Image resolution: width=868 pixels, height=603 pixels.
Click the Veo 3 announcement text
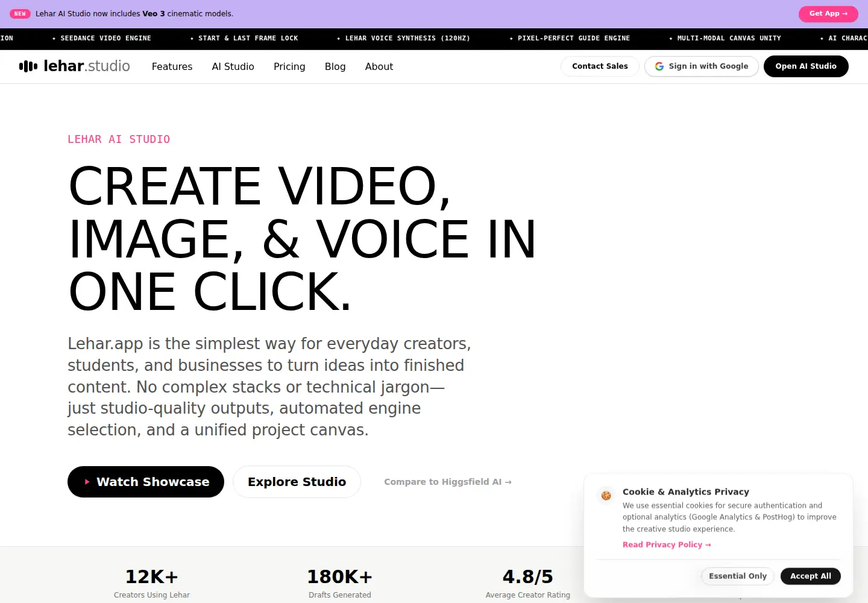coord(134,14)
